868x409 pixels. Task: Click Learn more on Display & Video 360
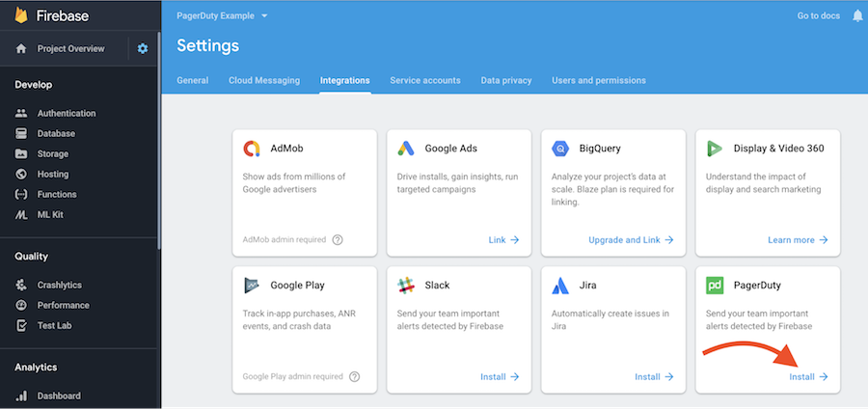coord(798,239)
